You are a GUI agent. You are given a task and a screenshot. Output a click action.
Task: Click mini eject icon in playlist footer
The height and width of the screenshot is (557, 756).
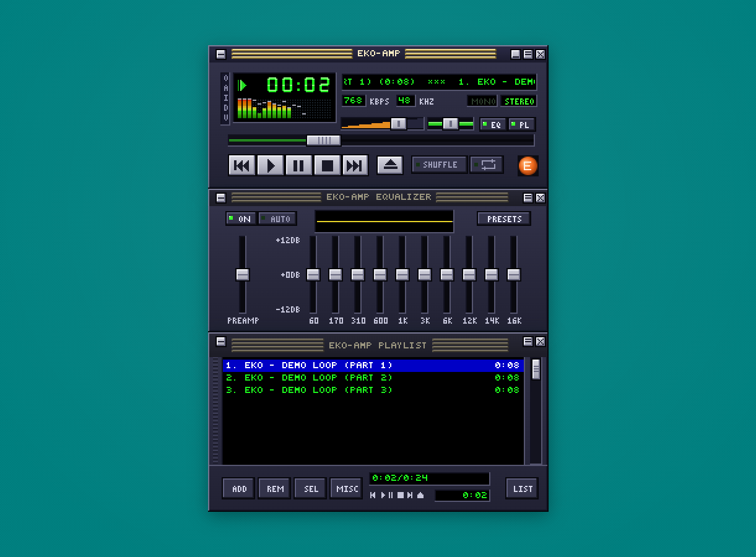420,495
